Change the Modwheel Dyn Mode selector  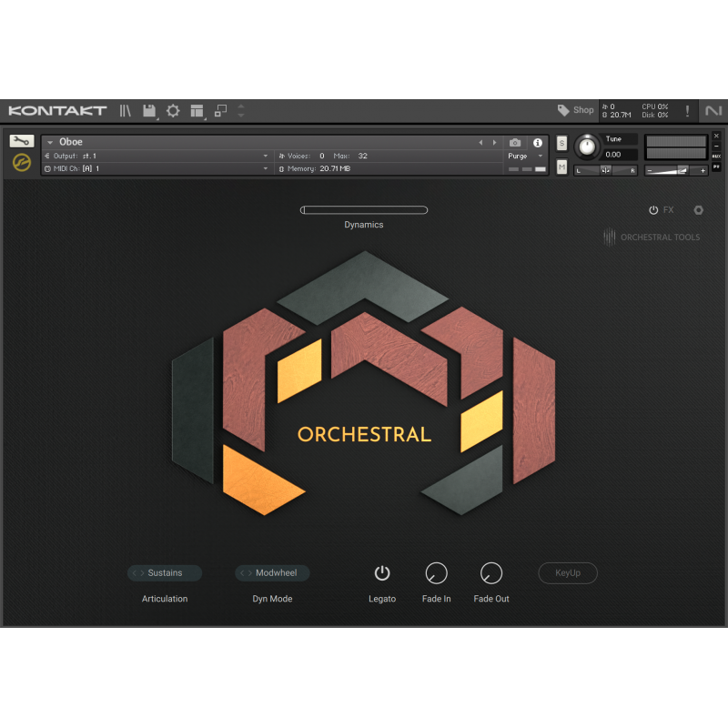(272, 573)
